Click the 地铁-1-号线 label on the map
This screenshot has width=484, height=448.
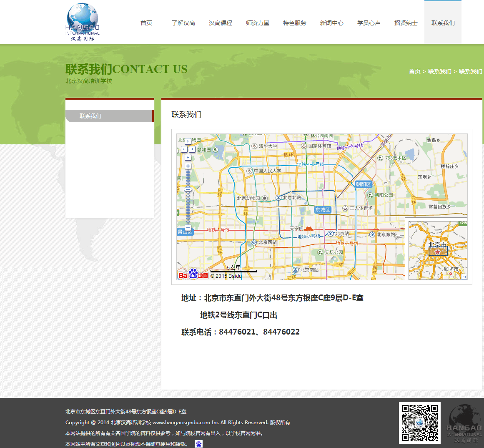pos(218,230)
